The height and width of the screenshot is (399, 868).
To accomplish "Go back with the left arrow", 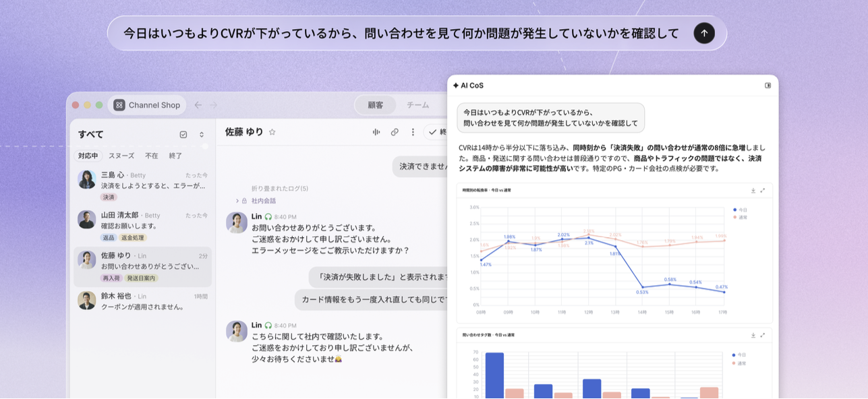I will click(x=198, y=105).
